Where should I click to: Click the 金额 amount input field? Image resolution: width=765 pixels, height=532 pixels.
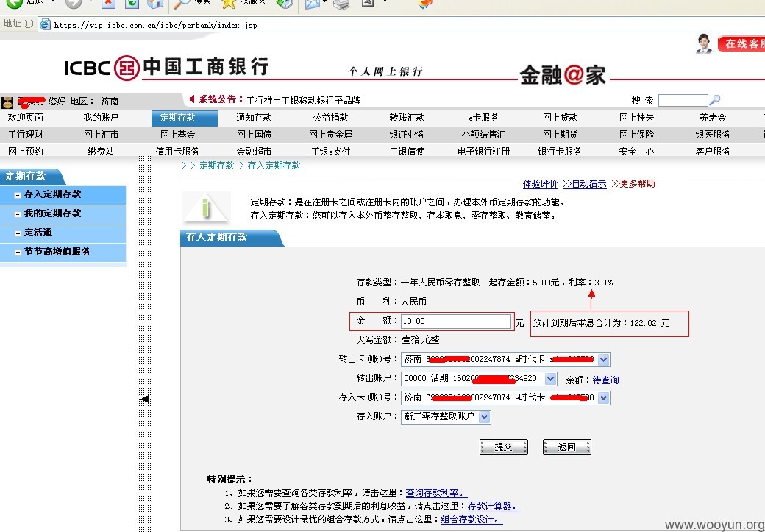tap(456, 321)
